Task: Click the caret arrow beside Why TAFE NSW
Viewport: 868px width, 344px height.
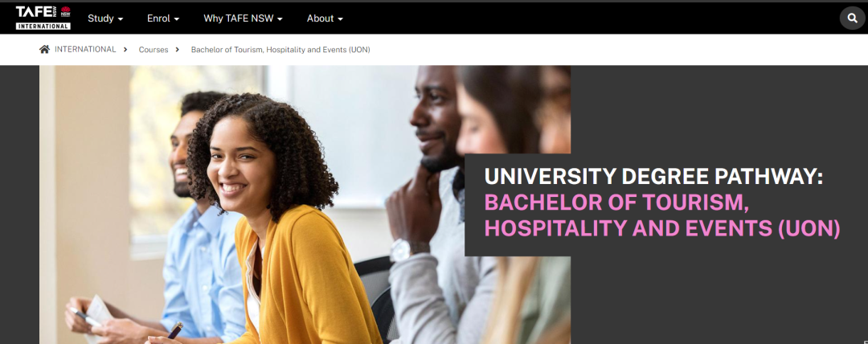Action: [280, 19]
